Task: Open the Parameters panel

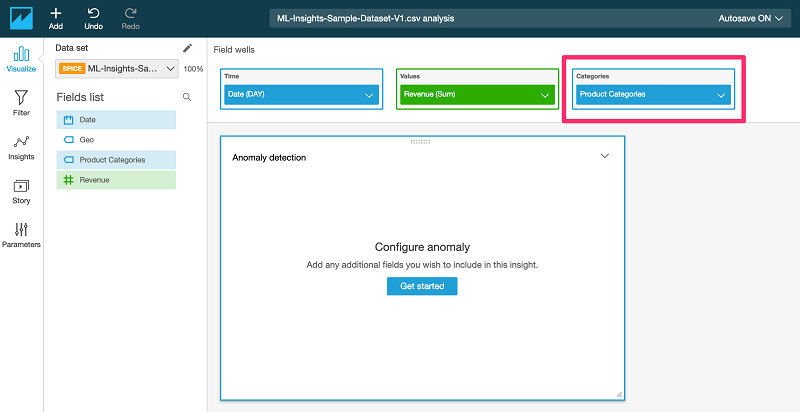Action: tap(21, 235)
